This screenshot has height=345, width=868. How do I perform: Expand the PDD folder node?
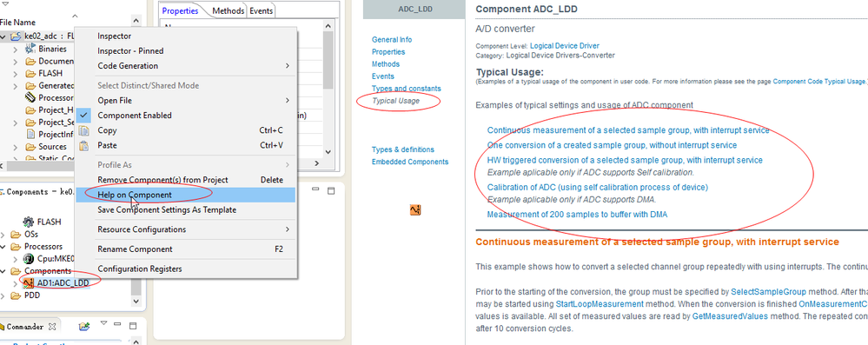click(3, 295)
